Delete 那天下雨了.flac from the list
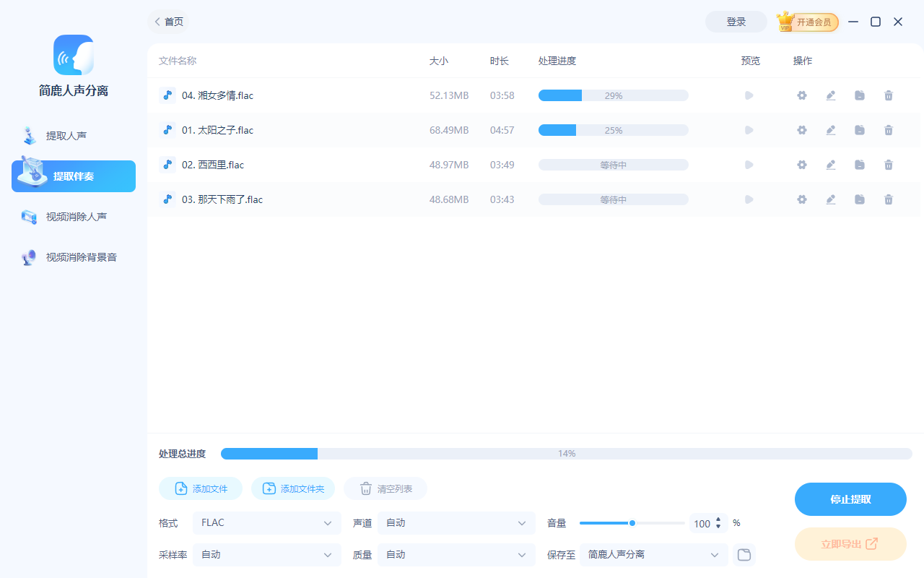Viewport: 924px width, 578px height. point(888,199)
